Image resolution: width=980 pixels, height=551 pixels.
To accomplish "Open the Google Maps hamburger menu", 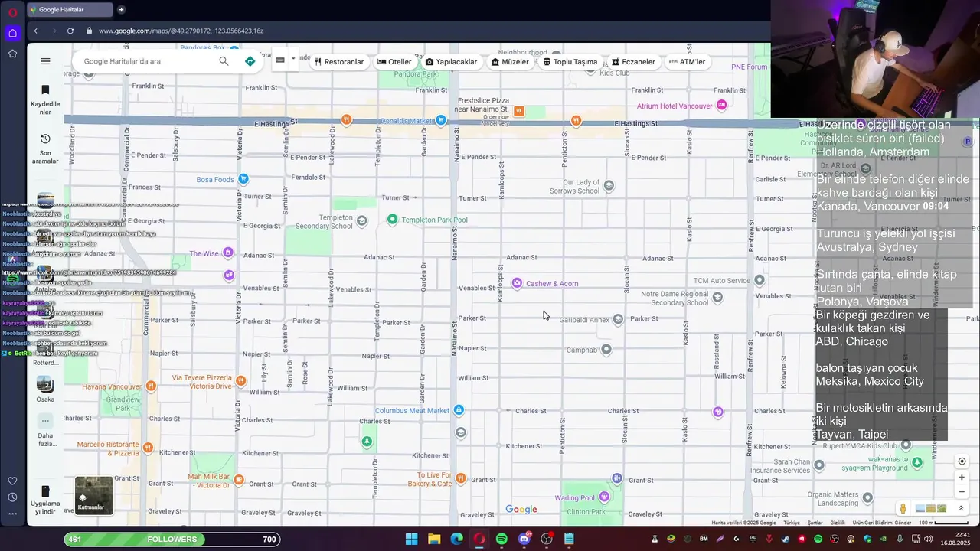I will (x=45, y=61).
